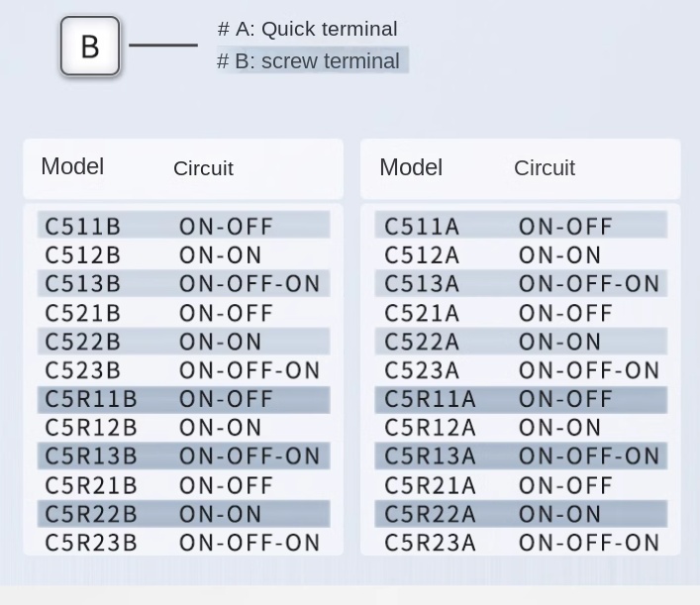Click the left table Circuit header
700x605 pixels.
pos(203,168)
